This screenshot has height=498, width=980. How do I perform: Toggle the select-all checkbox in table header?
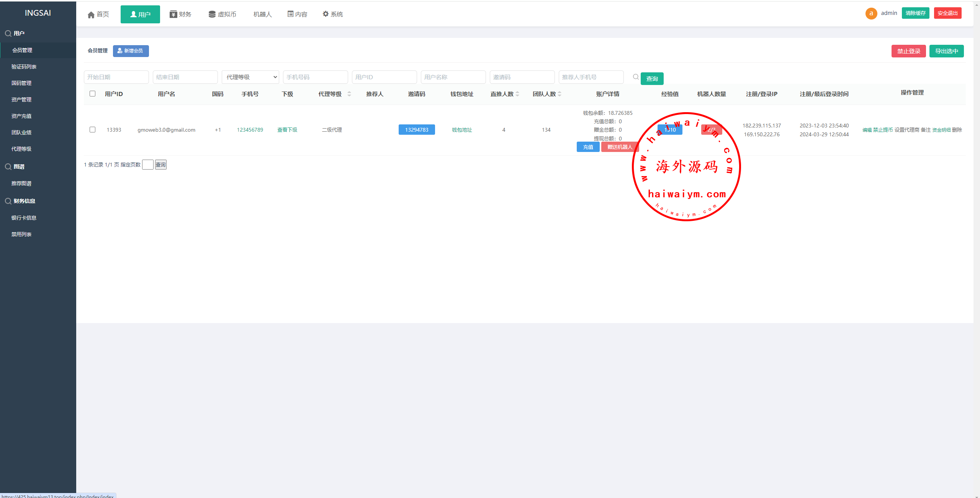[x=92, y=93]
